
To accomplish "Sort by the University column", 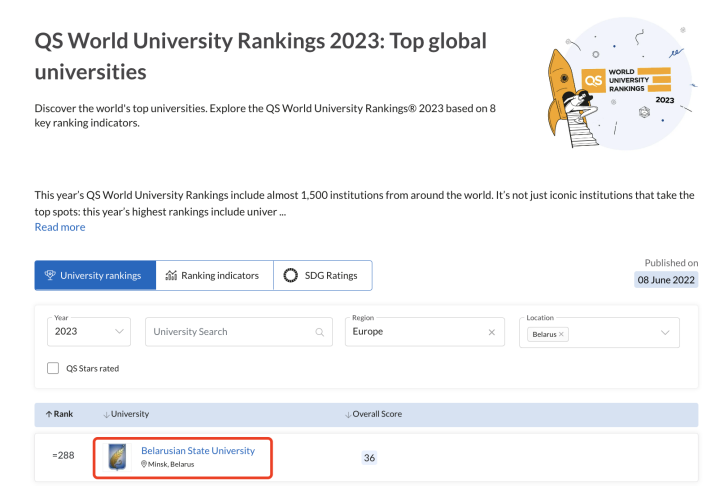I will click(x=126, y=414).
